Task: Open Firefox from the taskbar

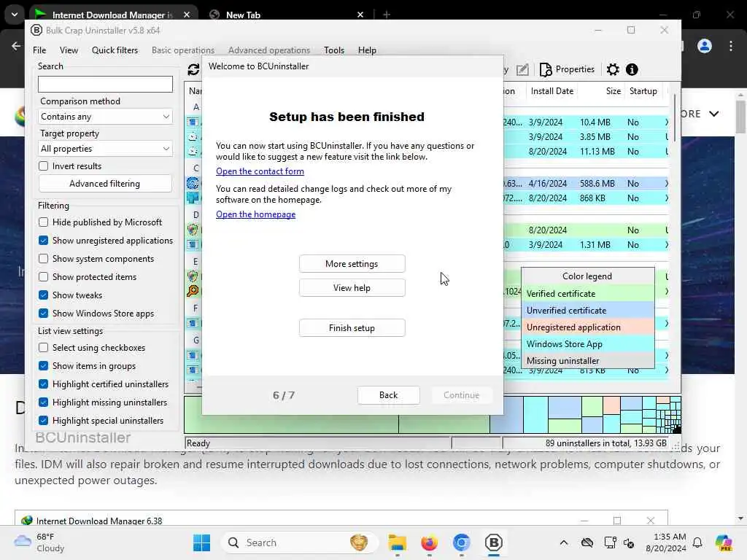Action: 429,542
